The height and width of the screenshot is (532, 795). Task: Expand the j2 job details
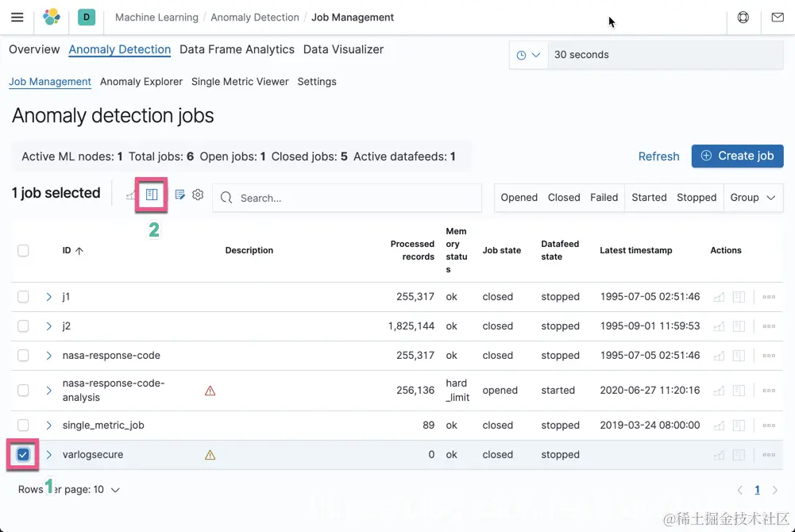click(x=48, y=326)
